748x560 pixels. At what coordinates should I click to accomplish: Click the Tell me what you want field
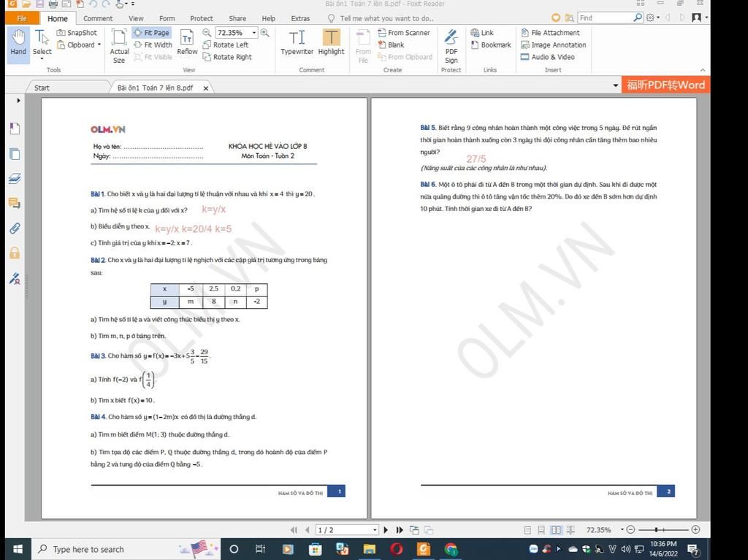(x=386, y=18)
